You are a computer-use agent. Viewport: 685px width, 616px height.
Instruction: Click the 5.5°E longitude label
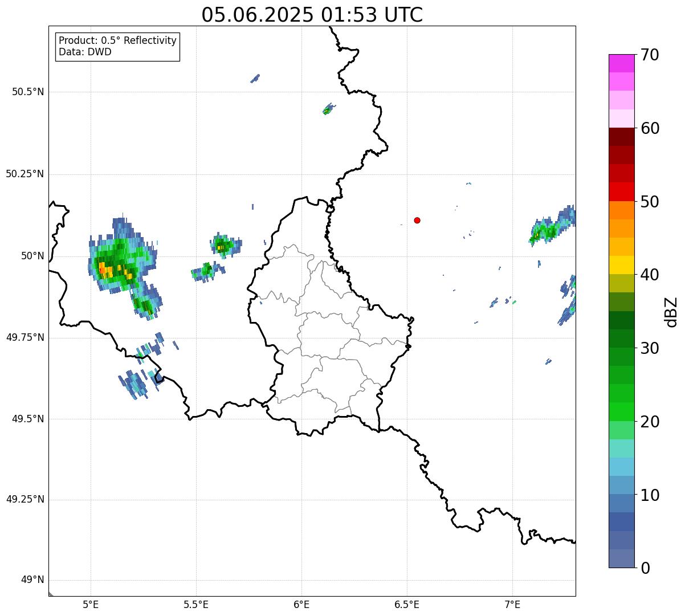(196, 604)
